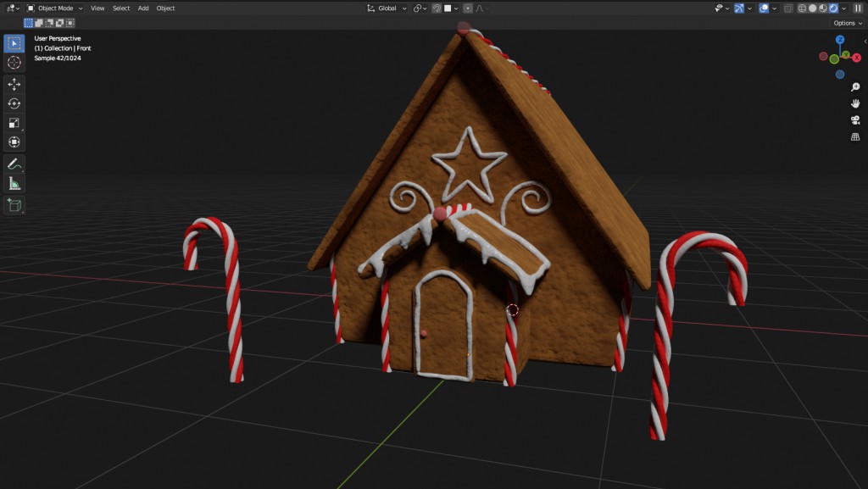Open the Add menu
The height and width of the screenshot is (489, 868).
[143, 8]
